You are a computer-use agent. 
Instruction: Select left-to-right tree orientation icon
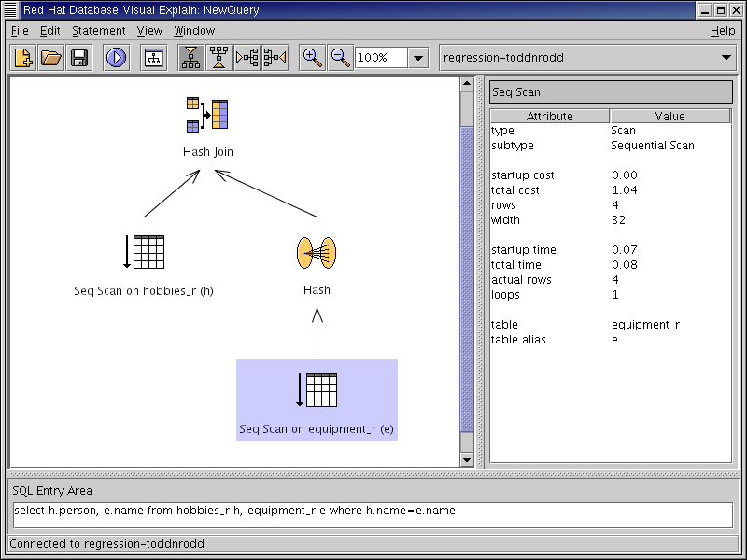point(247,58)
